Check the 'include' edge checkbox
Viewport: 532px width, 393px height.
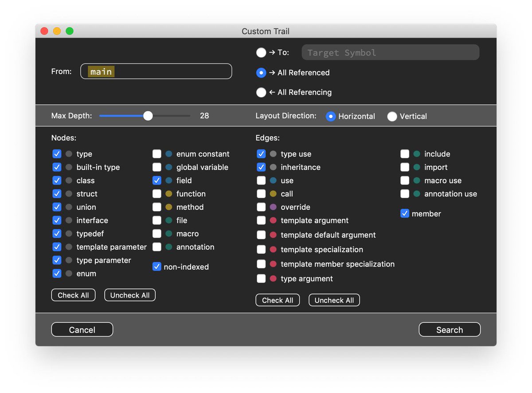coord(405,154)
